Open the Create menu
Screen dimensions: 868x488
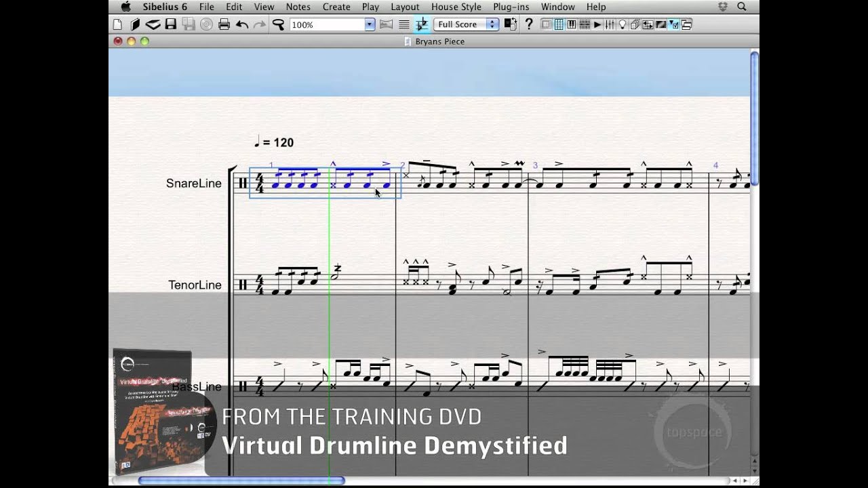point(336,7)
